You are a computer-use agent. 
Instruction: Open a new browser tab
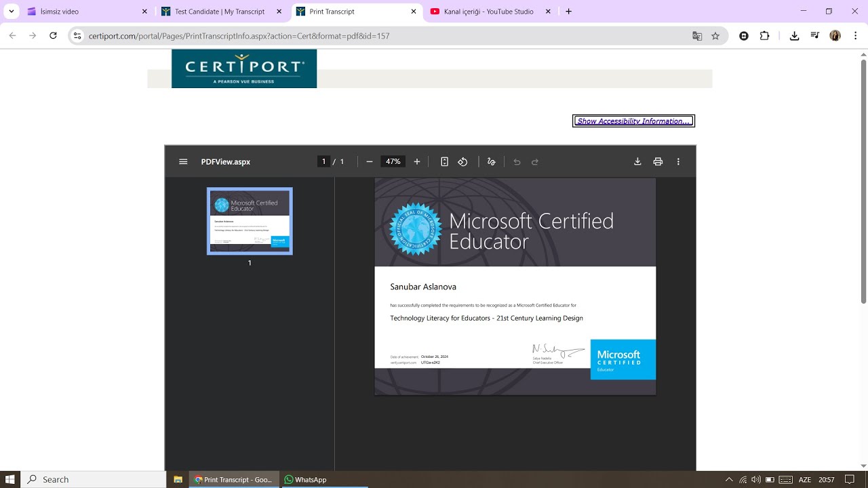569,12
